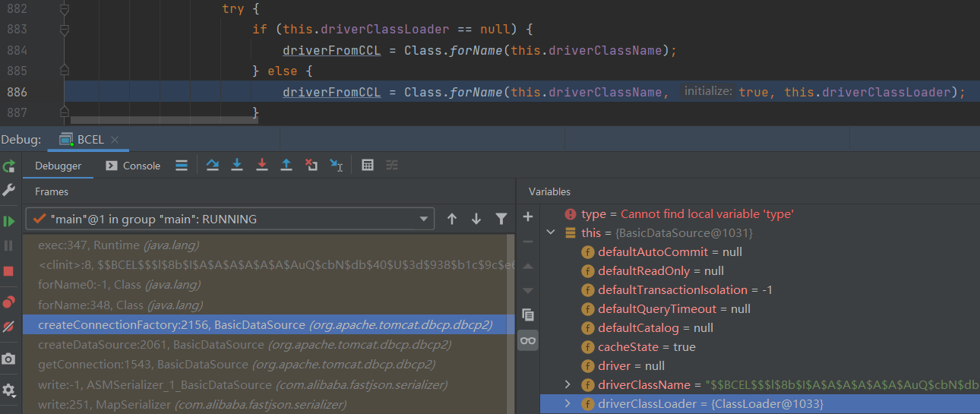
Task: Select defaultAutoCommit = null variable
Action: pyautogui.click(x=760, y=251)
